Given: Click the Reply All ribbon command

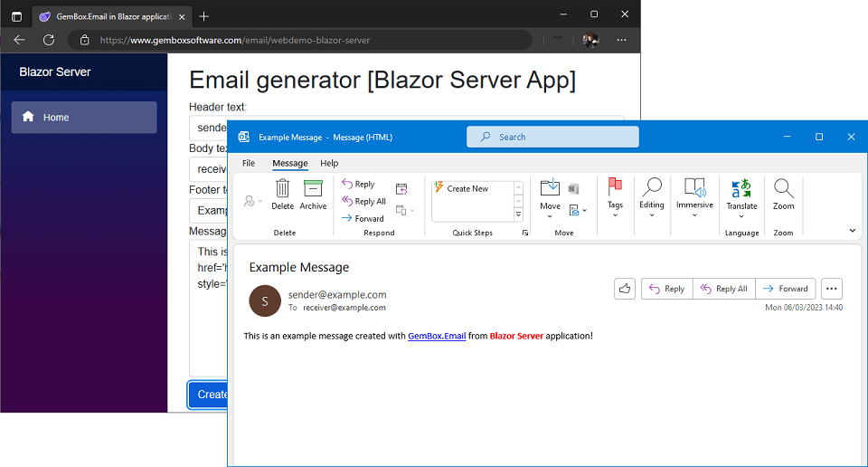Looking at the screenshot, I should [x=363, y=201].
